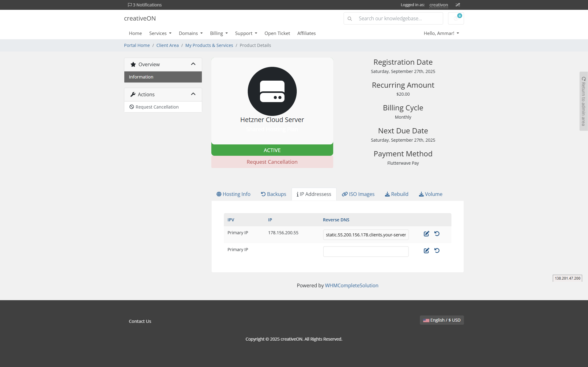Image resolution: width=588 pixels, height=367 pixels.
Task: Open the WHMCompleteSolution link
Action: tap(351, 285)
